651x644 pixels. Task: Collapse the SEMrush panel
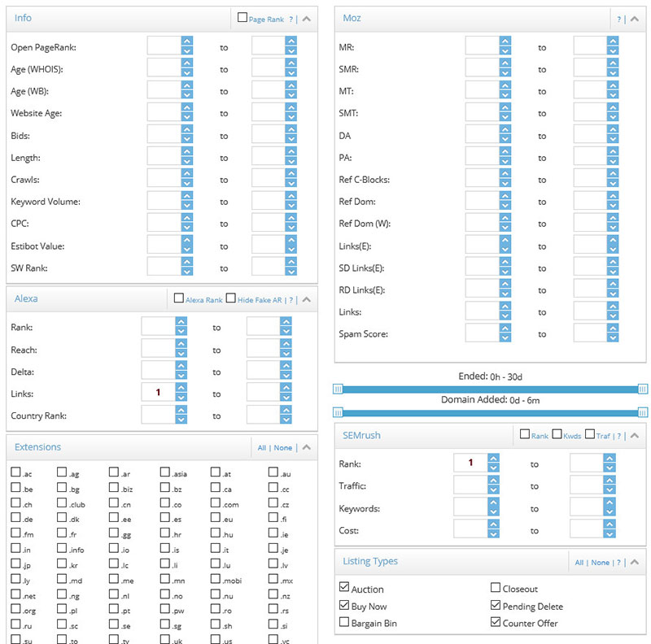point(635,435)
